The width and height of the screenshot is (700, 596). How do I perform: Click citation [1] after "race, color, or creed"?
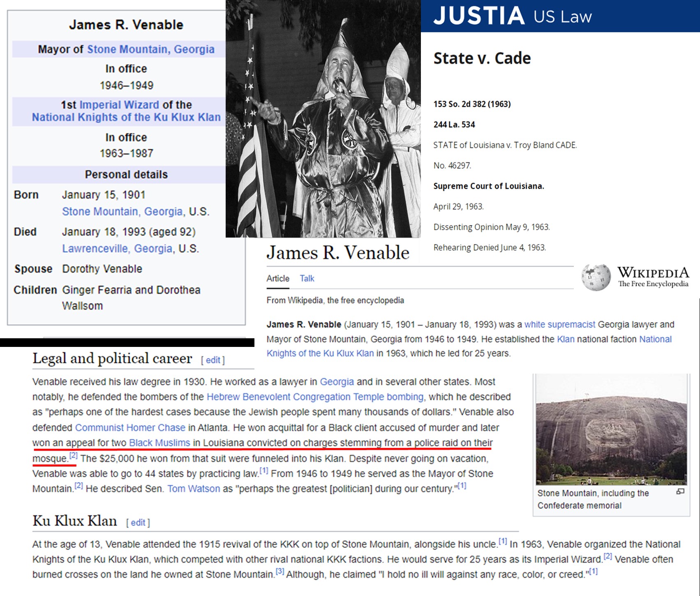coord(593,571)
